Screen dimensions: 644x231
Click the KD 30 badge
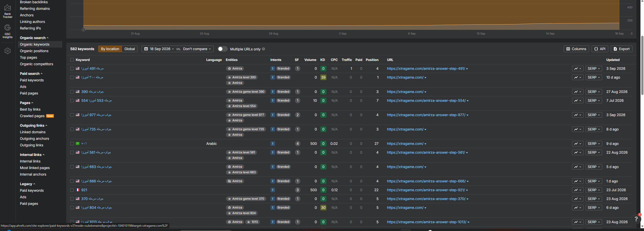323,208
